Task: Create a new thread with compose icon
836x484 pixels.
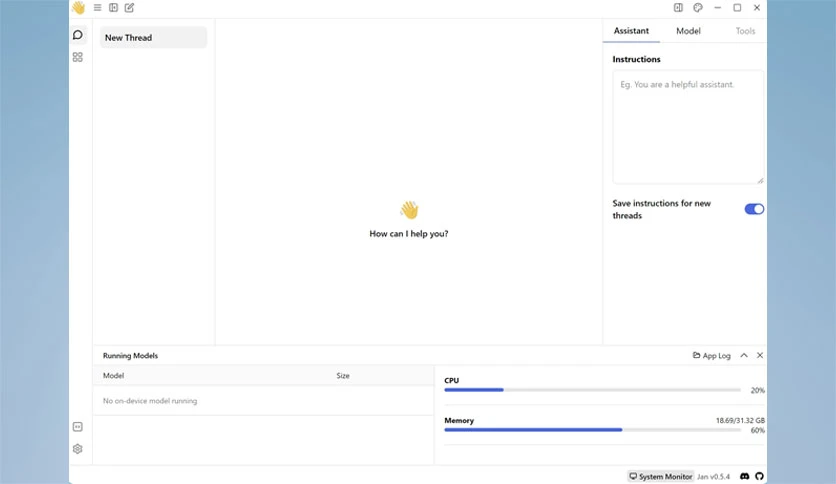Action: (x=129, y=7)
